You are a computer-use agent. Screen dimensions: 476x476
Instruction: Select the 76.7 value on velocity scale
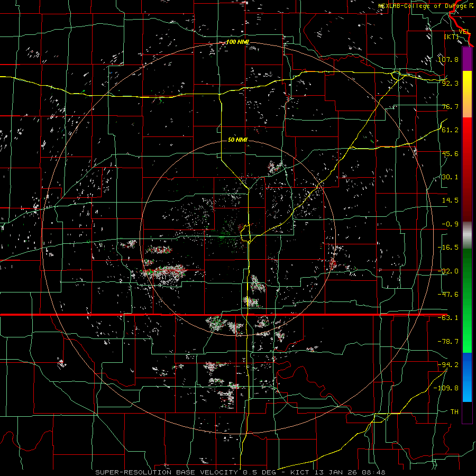click(x=450, y=106)
